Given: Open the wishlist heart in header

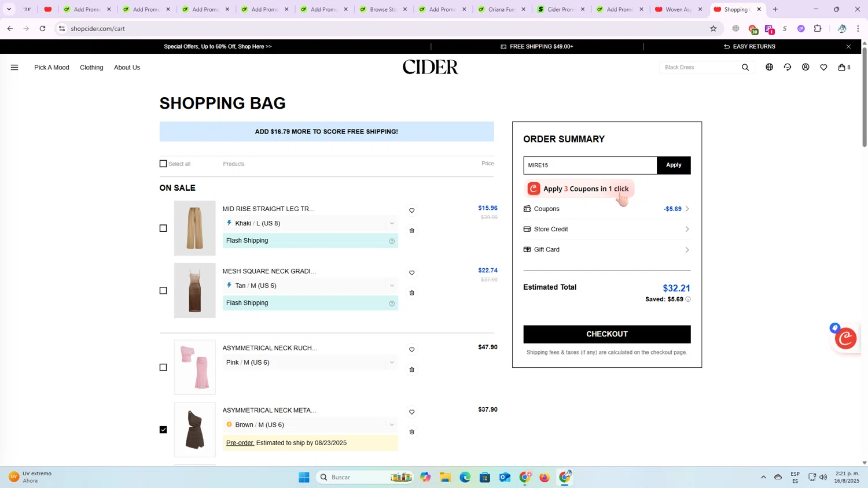Looking at the screenshot, I should point(823,68).
